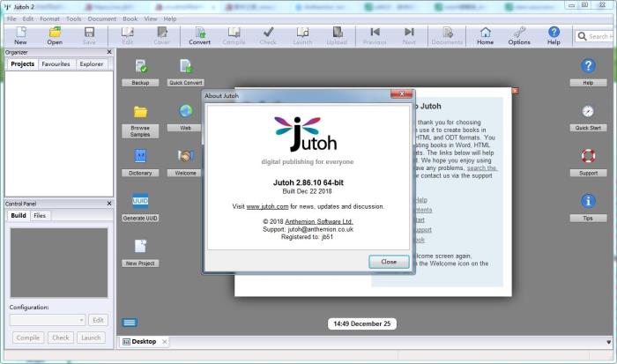Close the Desktop document tab
The height and width of the screenshot is (364, 617).
(165, 342)
